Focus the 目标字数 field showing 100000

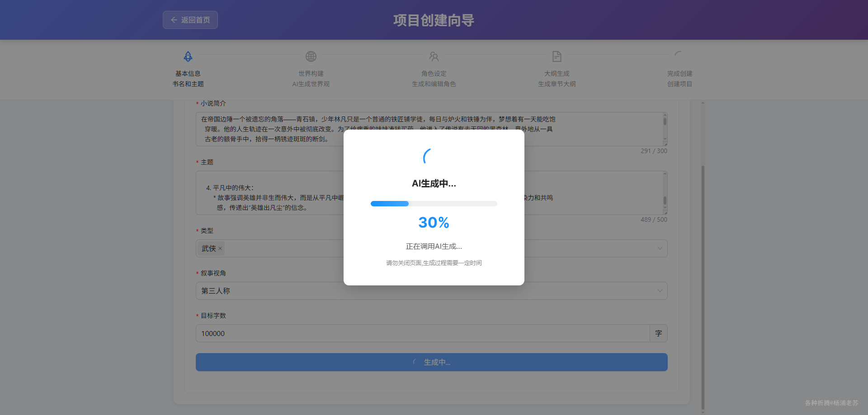[x=423, y=333]
